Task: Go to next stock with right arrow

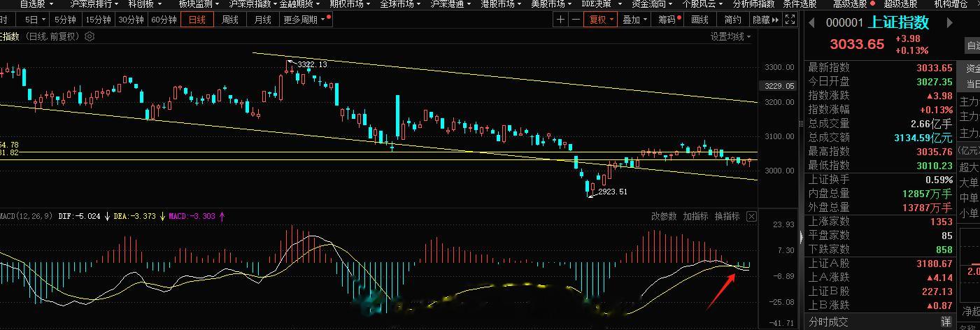Action: [x=950, y=22]
